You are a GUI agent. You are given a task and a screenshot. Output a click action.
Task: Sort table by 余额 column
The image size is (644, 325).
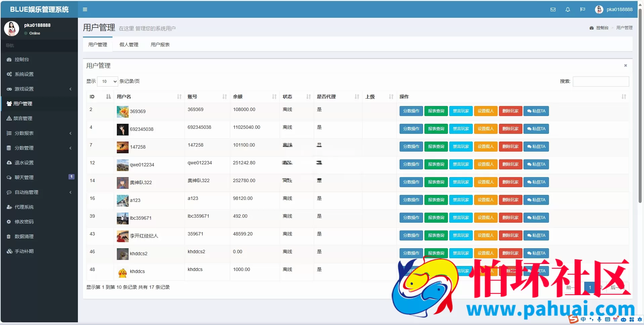255,97
